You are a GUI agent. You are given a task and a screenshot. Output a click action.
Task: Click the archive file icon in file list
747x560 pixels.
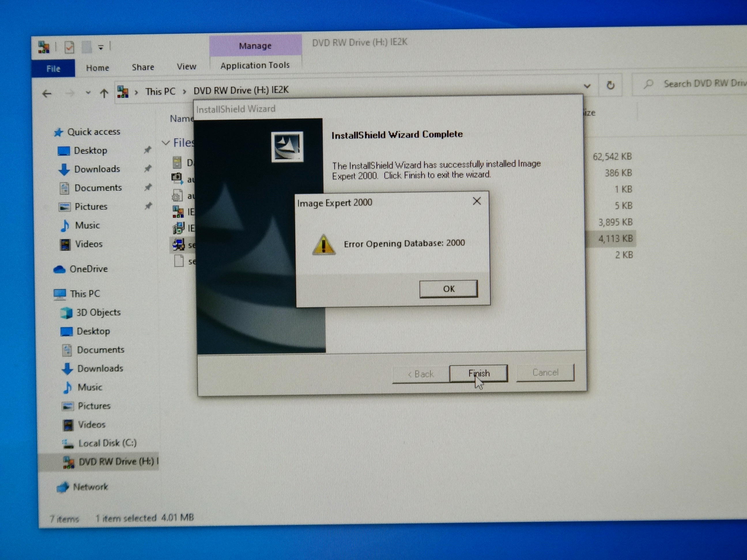[177, 163]
